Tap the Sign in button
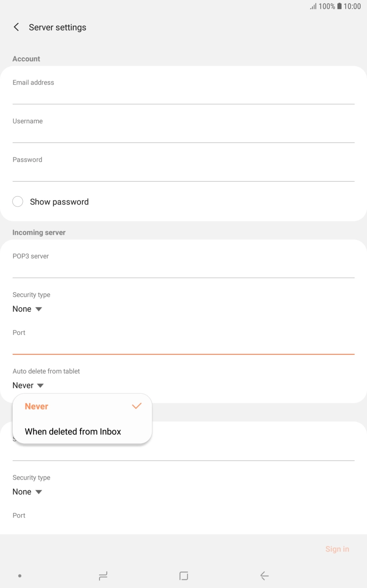The height and width of the screenshot is (588, 367). pyautogui.click(x=337, y=549)
